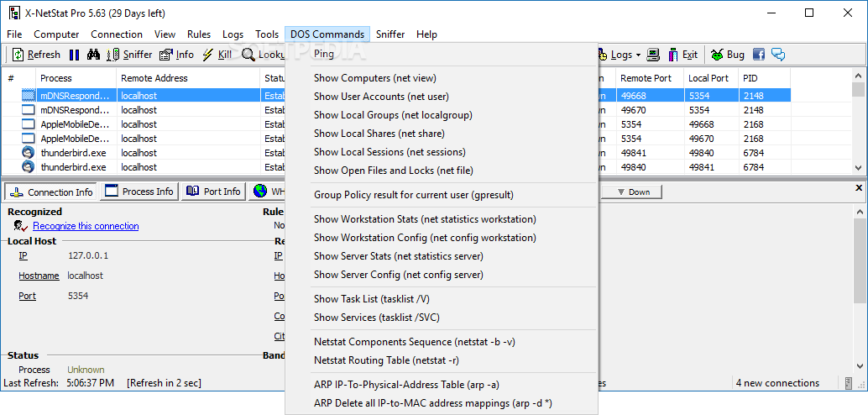Click the first thunderbird.exe process icon
The width and height of the screenshot is (868, 415).
click(28, 152)
